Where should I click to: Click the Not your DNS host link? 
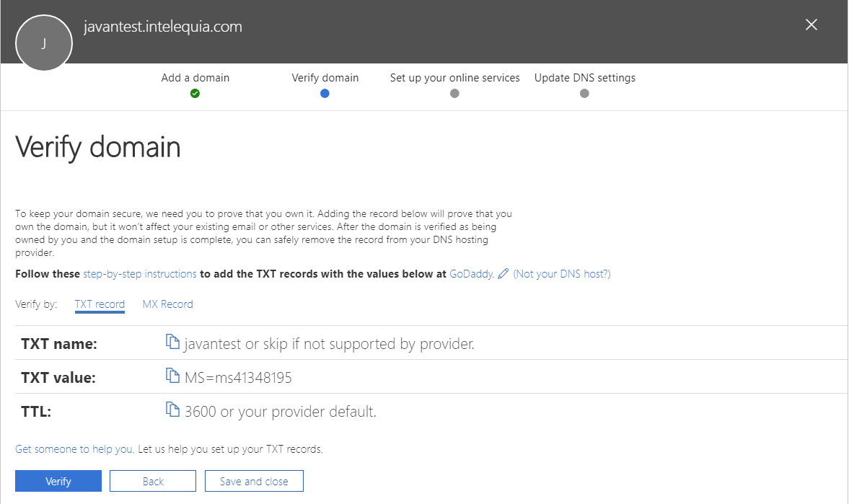(561, 273)
